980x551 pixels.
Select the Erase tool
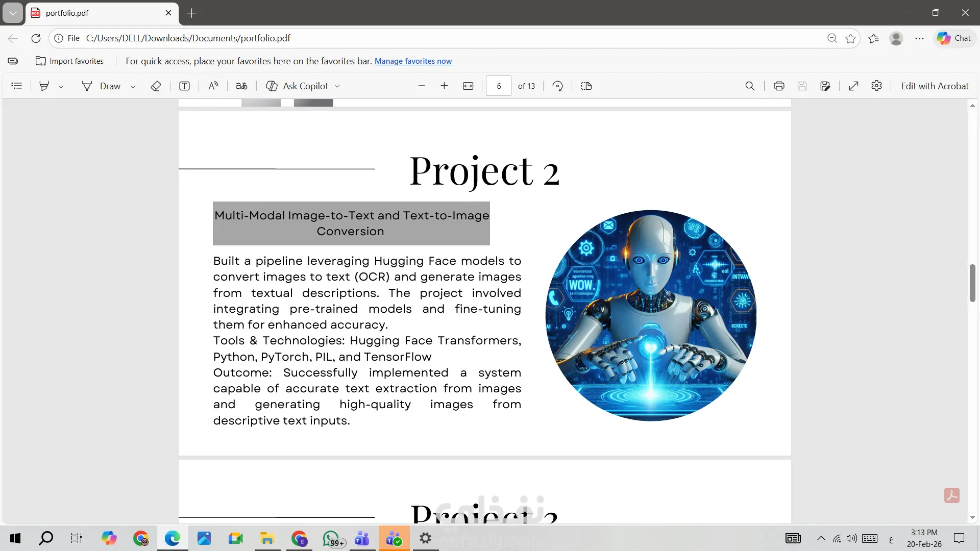pyautogui.click(x=156, y=86)
